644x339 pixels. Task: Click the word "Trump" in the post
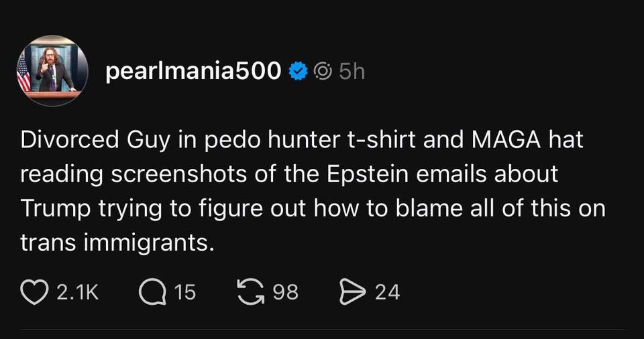click(x=56, y=208)
